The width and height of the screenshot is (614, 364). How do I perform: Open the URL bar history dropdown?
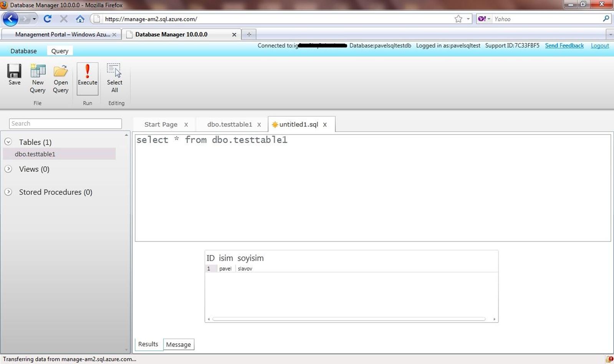pos(468,19)
